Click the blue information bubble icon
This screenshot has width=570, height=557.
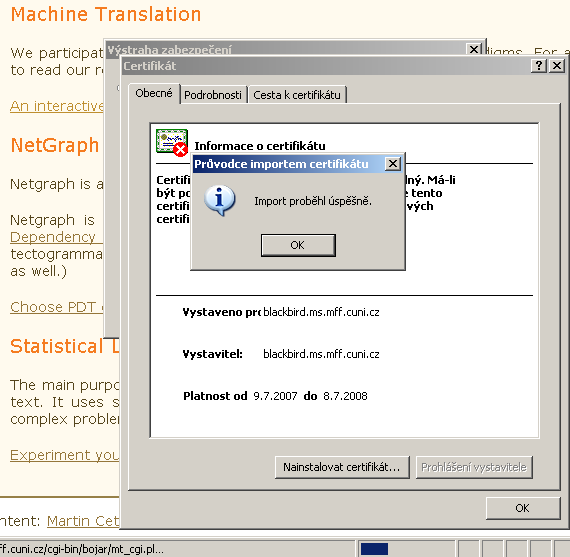pyautogui.click(x=220, y=201)
